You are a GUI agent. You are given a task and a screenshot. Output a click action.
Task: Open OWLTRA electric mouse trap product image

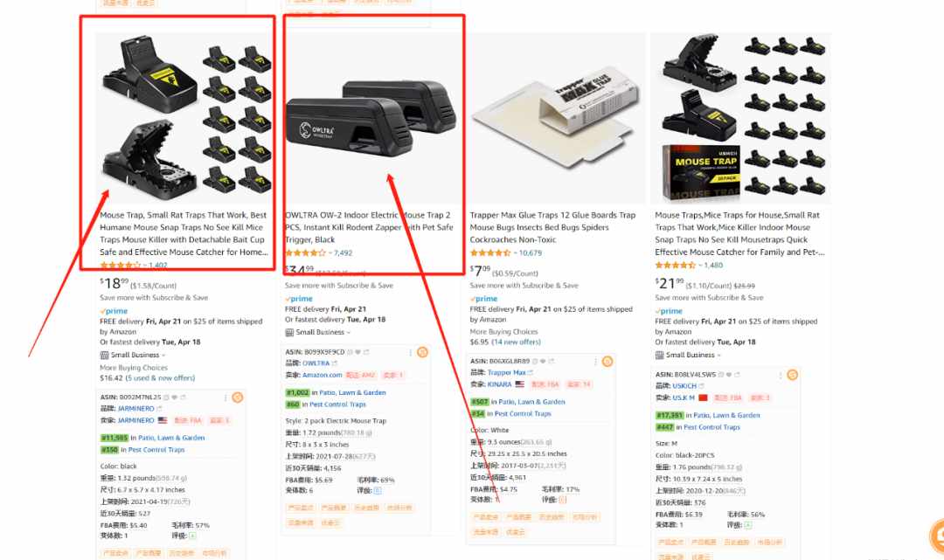373,118
